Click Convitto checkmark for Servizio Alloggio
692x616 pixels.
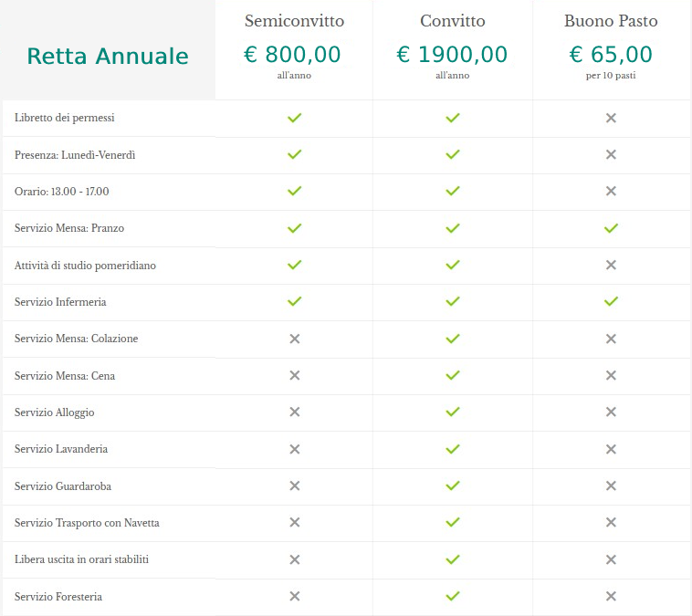pyautogui.click(x=453, y=412)
